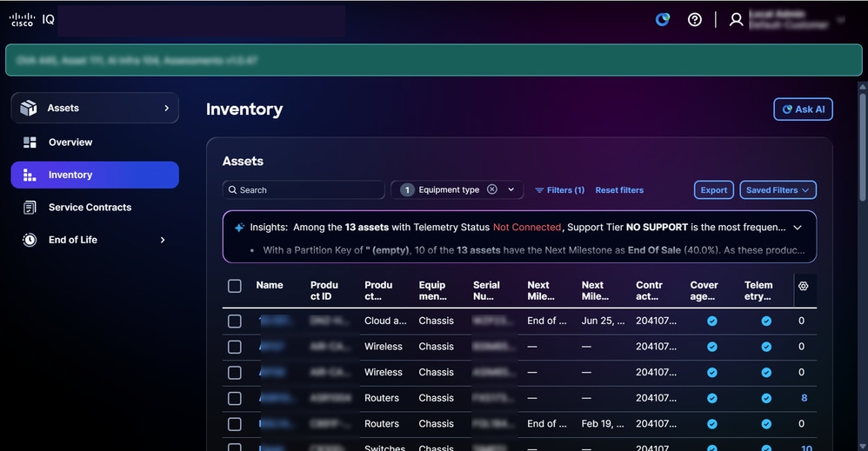The width and height of the screenshot is (868, 451).
Task: Open the count 8 link in Routers row
Action: [x=804, y=398]
